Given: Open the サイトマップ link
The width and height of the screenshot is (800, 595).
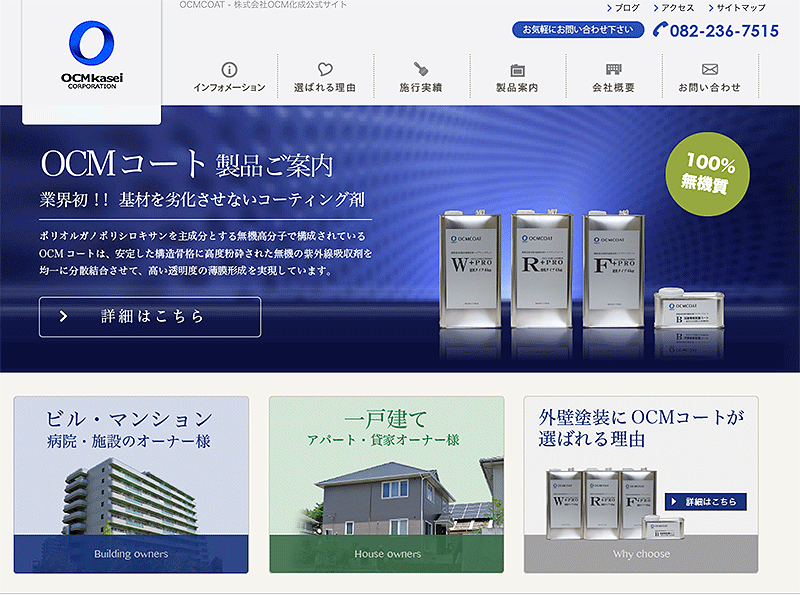Looking at the screenshot, I should 737,8.
